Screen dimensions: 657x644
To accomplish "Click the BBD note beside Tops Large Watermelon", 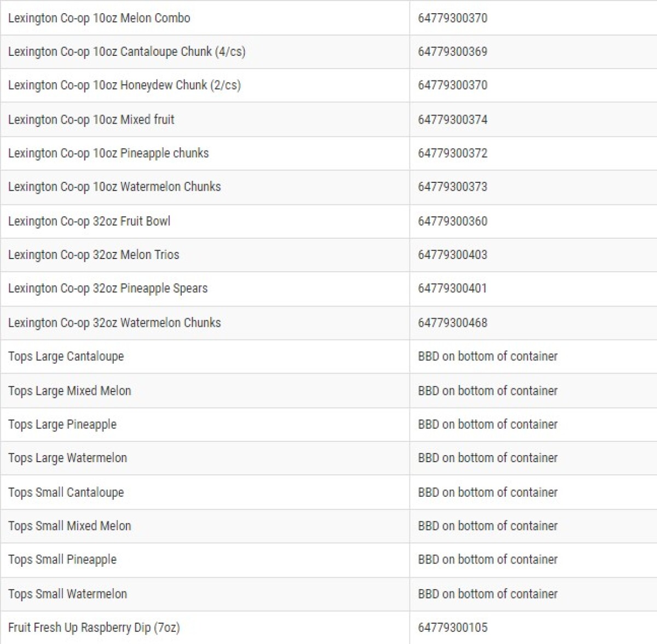I will (x=487, y=458).
